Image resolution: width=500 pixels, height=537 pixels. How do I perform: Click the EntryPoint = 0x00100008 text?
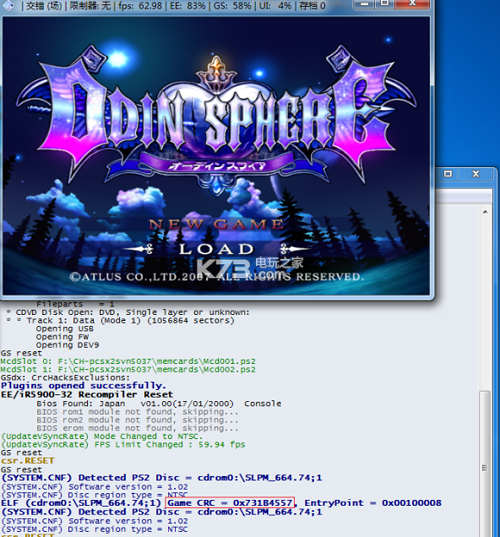(373, 503)
